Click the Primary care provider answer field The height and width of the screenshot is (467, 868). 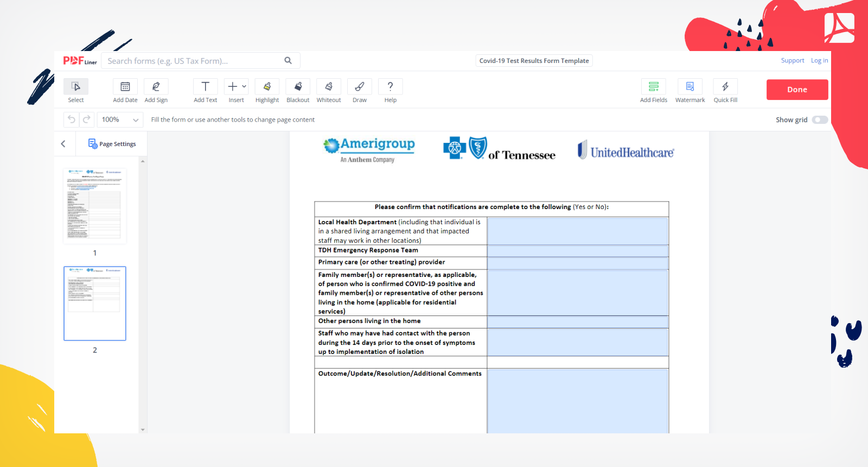point(577,263)
